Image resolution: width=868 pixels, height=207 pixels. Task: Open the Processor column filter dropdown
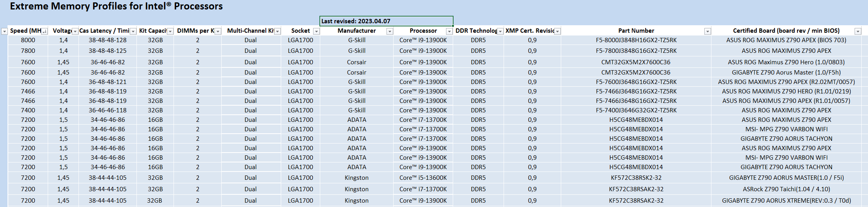click(x=449, y=31)
